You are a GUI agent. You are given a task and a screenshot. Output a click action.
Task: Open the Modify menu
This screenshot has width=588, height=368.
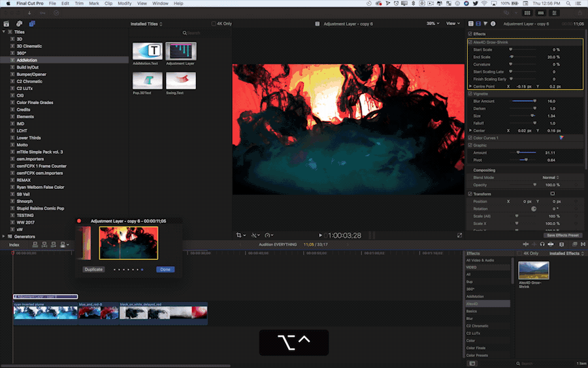pyautogui.click(x=125, y=3)
